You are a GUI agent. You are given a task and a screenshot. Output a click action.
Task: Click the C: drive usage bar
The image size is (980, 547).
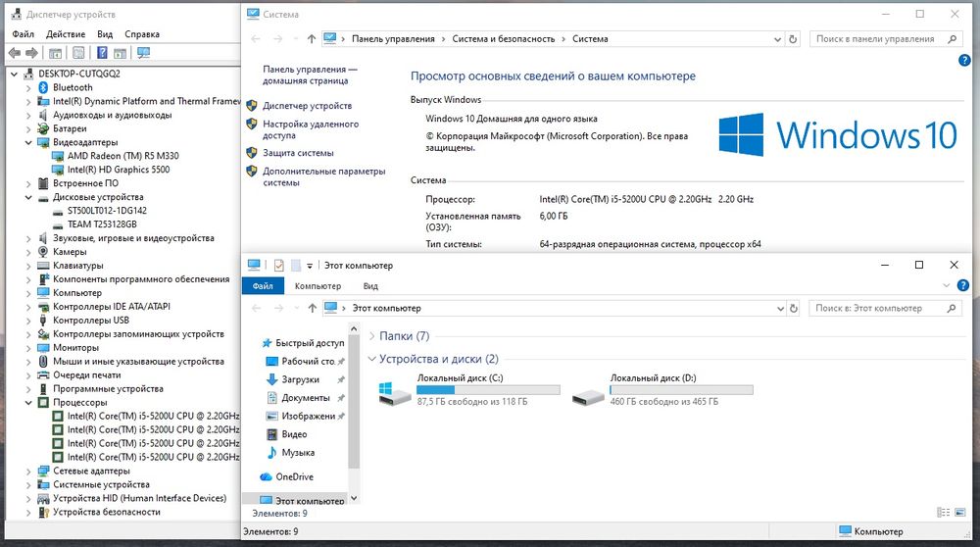point(488,390)
